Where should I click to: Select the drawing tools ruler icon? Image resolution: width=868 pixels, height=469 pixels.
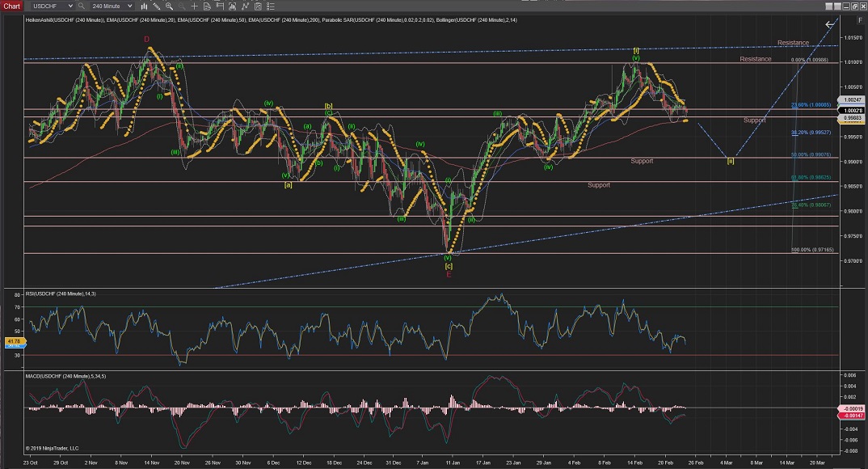[x=157, y=6]
